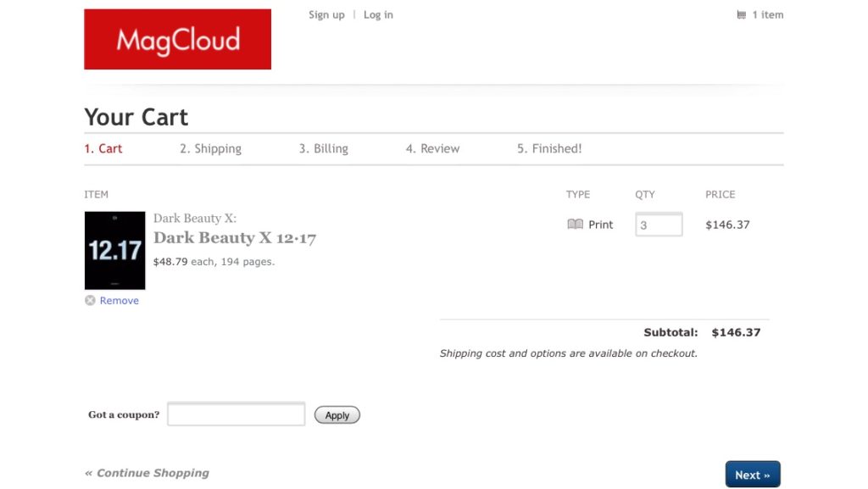Jump to the 4. Review step
This screenshot has height=489, width=868.
point(432,149)
